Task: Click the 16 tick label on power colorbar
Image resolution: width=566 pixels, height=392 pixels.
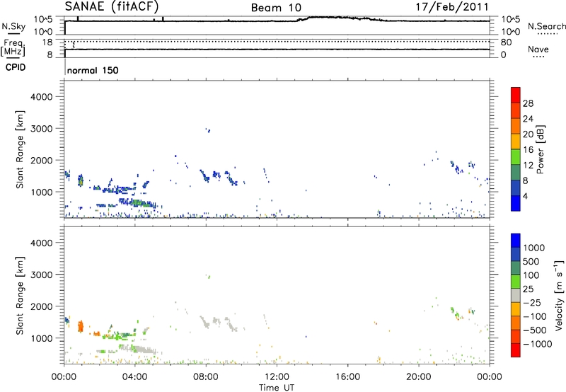Action: coord(528,150)
